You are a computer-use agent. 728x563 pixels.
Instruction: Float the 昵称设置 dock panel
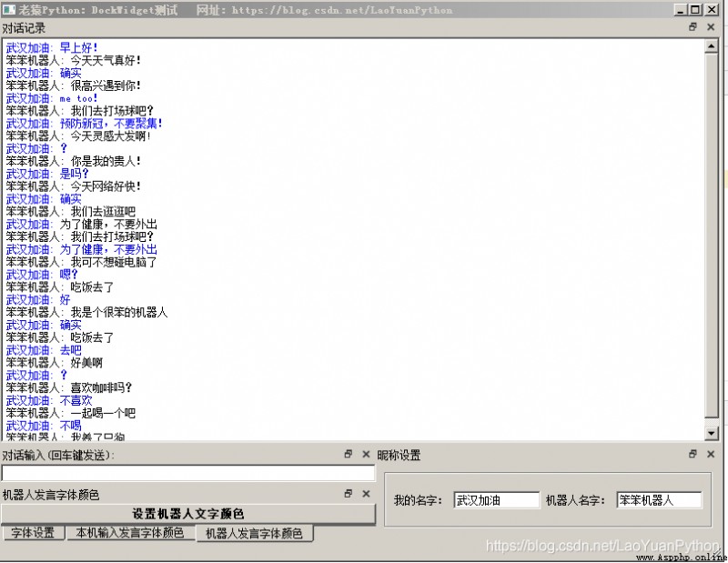click(693, 454)
